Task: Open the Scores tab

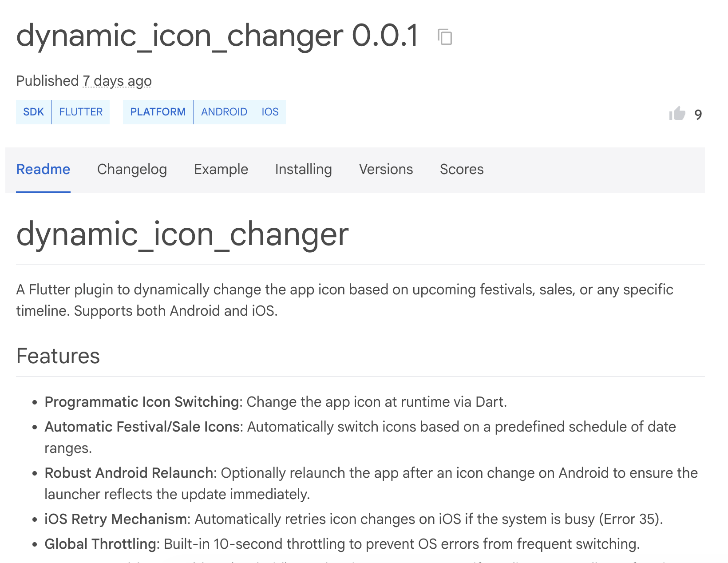Action: pos(462,170)
